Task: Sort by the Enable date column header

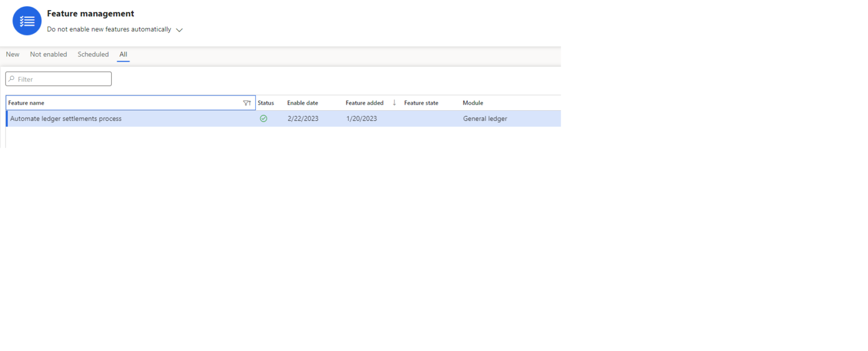Action: 302,103
